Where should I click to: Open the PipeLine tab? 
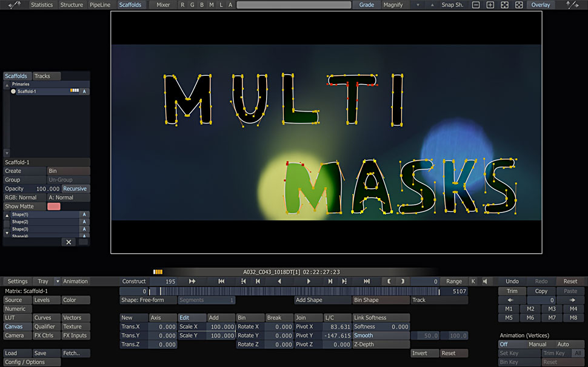pos(100,5)
